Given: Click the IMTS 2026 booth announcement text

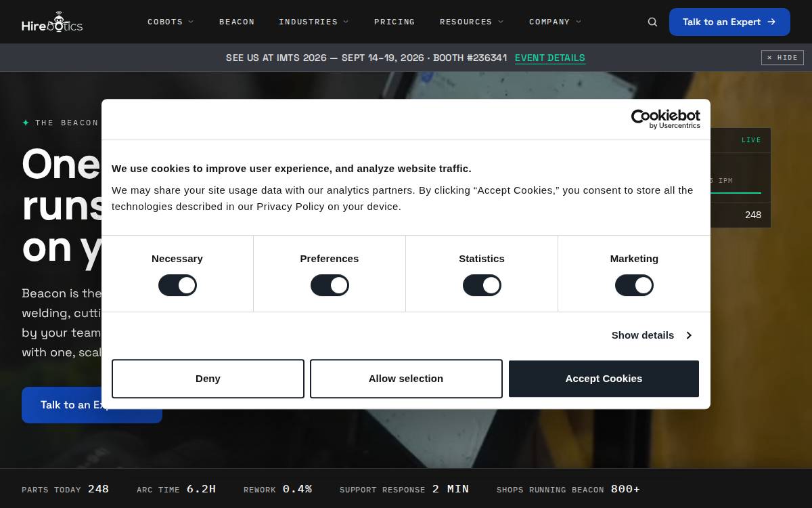Looking at the screenshot, I should click(366, 58).
